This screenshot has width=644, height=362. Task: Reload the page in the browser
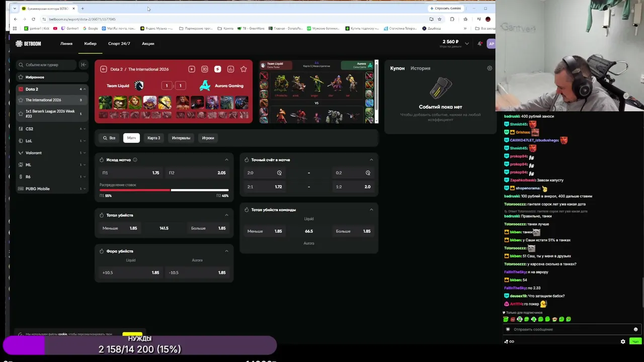point(33,19)
